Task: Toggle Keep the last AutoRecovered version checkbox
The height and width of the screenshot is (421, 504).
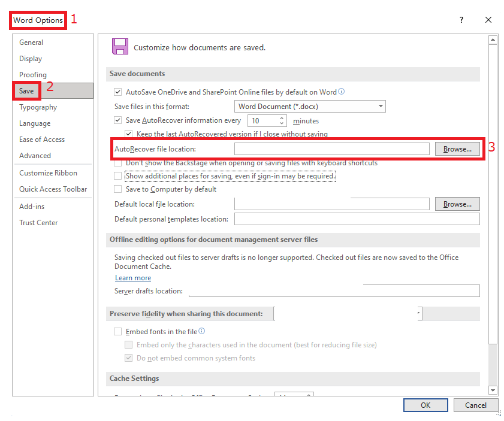Action: point(129,134)
